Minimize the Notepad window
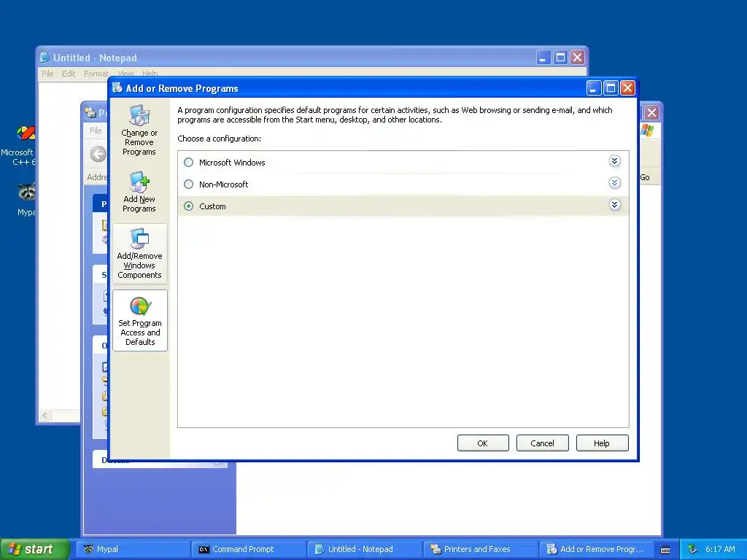 pyautogui.click(x=543, y=58)
